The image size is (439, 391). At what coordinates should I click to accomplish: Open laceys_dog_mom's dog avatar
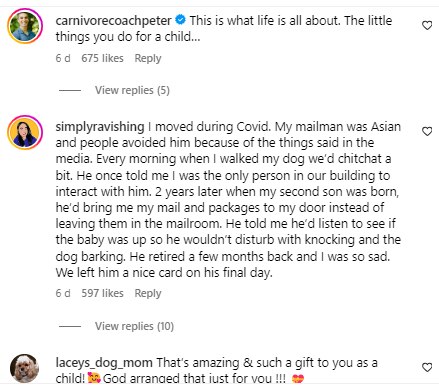click(25, 368)
